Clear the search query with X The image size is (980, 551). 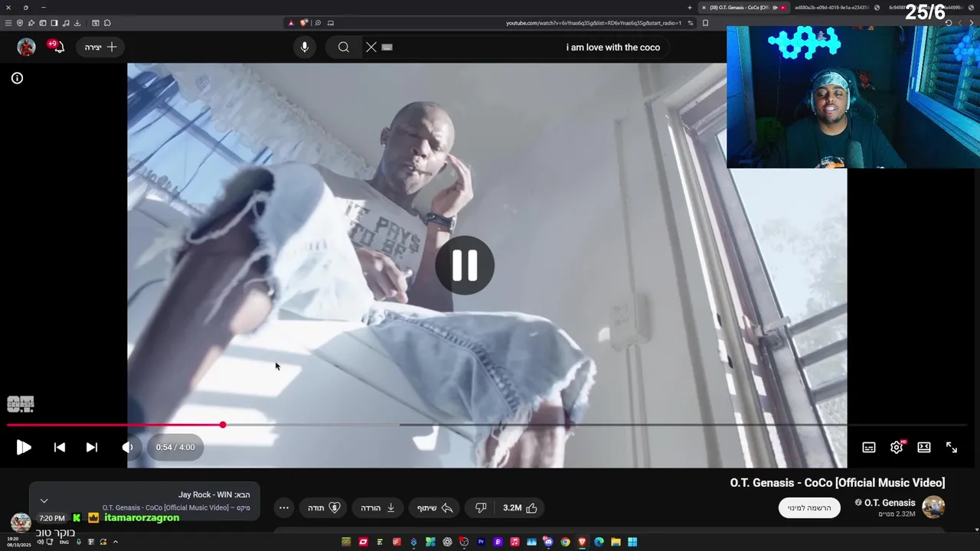point(371,47)
